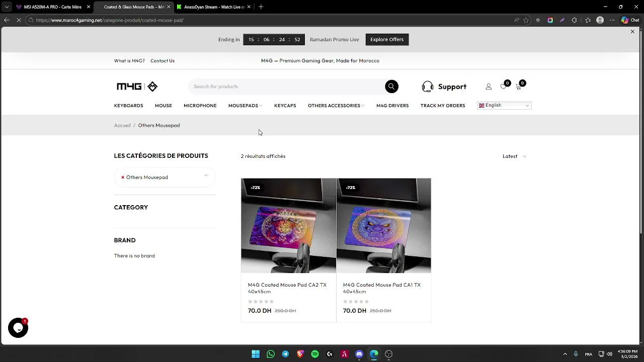Click the search magnifier button
The image size is (644, 362).
coord(391,86)
